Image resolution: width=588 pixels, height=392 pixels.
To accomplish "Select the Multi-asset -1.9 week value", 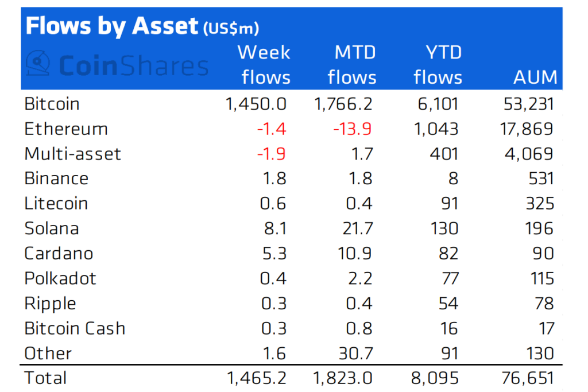I will pos(272,154).
